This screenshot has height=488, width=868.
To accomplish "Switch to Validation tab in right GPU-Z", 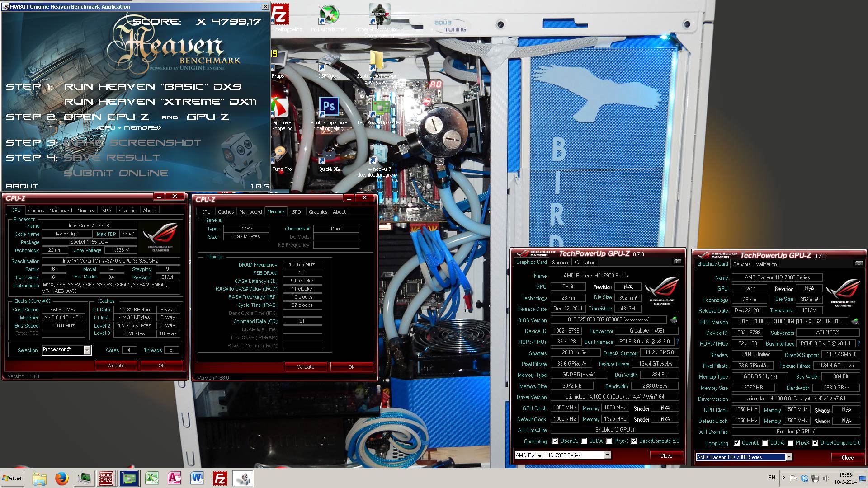I will [x=766, y=264].
